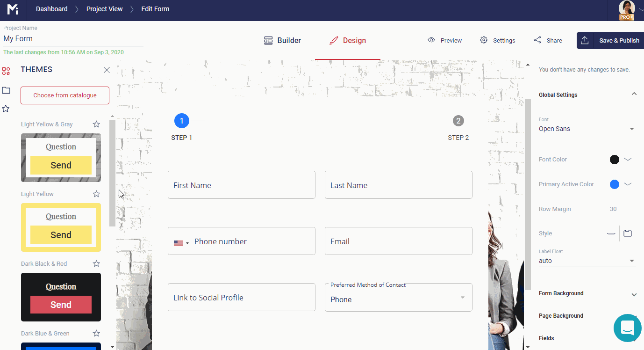Click the Row Margin value 30
The image size is (644, 350).
pos(613,209)
